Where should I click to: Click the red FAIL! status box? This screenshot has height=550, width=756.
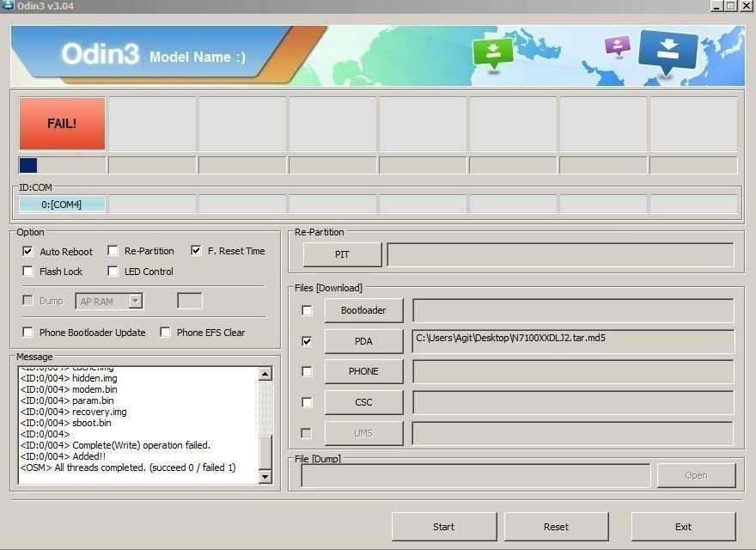(x=62, y=124)
